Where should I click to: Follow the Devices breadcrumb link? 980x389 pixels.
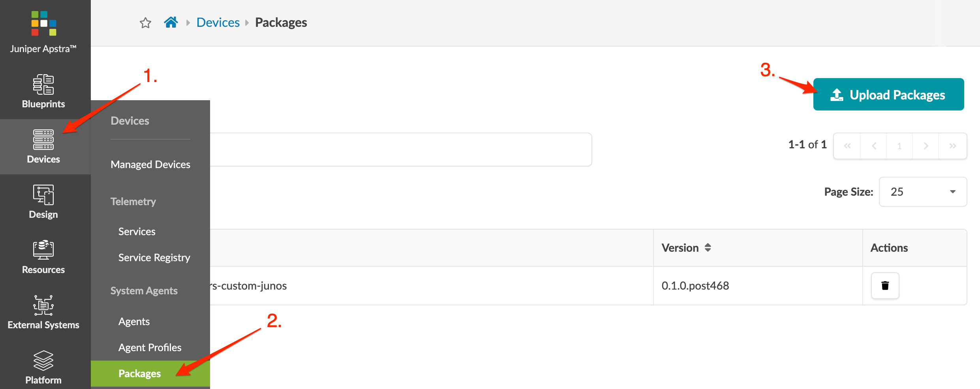(218, 22)
